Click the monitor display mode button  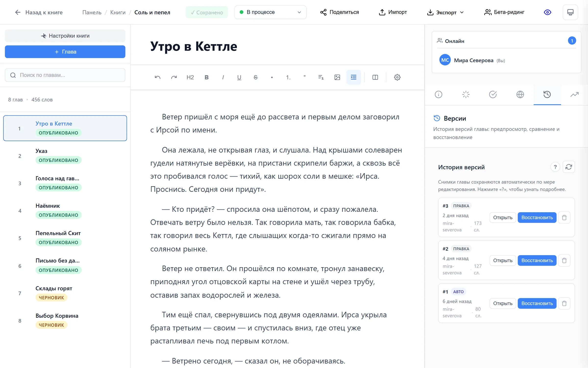click(x=570, y=12)
